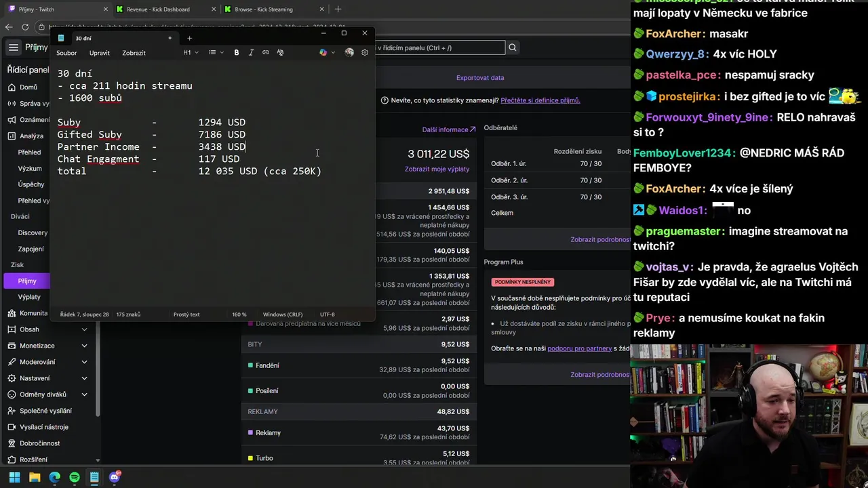Go back in the browser
The image size is (868, 488).
pos(8,27)
